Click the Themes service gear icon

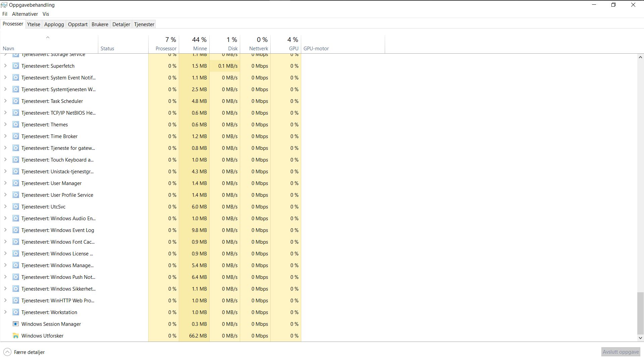tap(15, 125)
